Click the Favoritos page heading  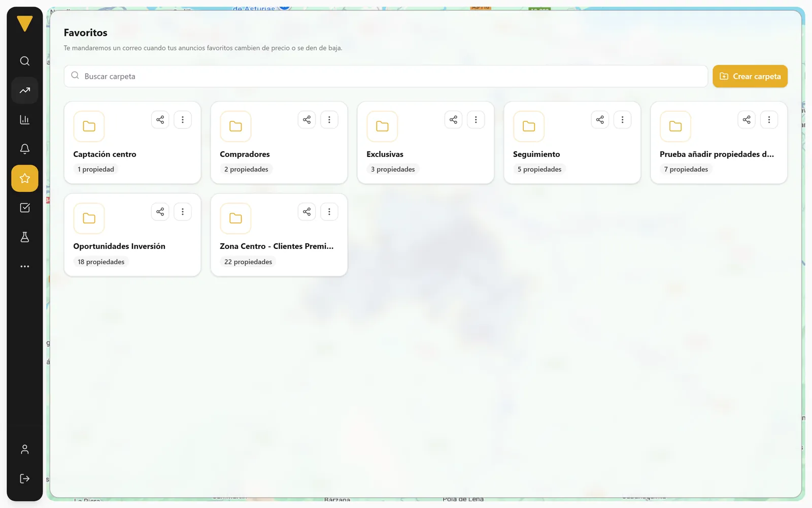85,33
